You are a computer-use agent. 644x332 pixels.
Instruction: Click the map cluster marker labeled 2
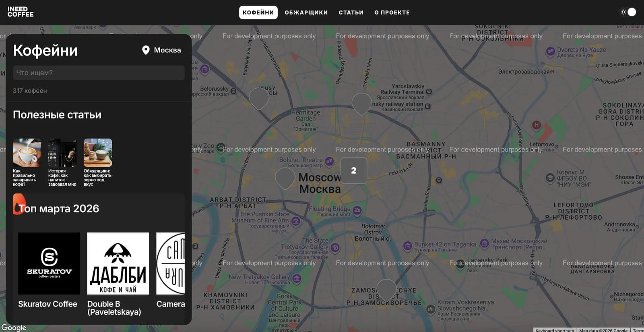(x=353, y=170)
